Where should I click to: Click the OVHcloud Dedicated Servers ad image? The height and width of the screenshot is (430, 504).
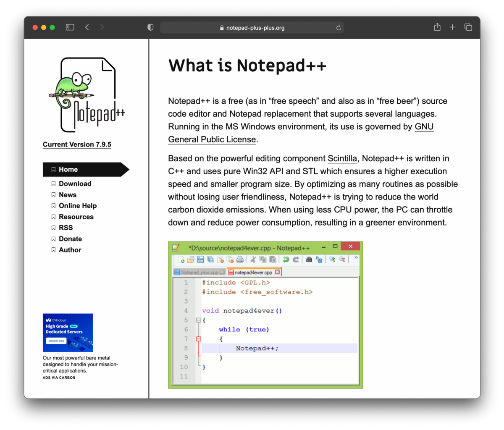click(x=68, y=333)
